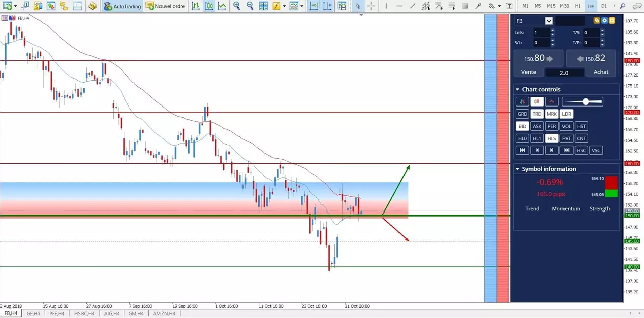The image size is (644, 318).
Task: Collapse the Symbol information section
Action: tap(517, 169)
